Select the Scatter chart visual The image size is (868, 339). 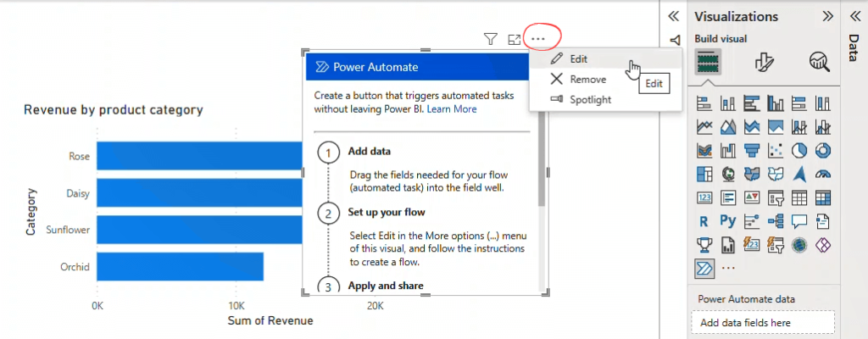(776, 151)
